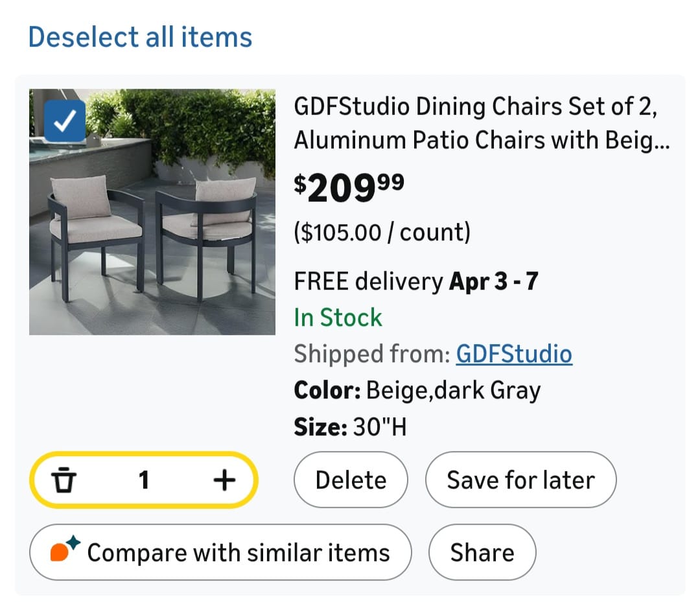Increase quantity with the plus icon
The height and width of the screenshot is (602, 700).
[224, 480]
